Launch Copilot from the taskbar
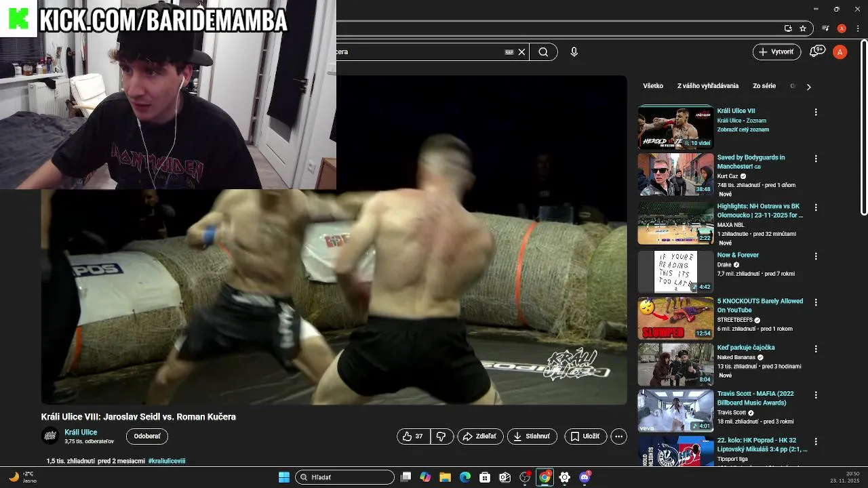Image resolution: width=868 pixels, height=488 pixels. pos(425,477)
